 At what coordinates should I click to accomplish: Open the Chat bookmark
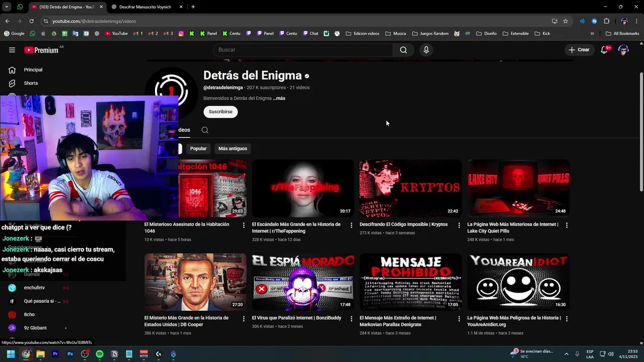pos(310,34)
